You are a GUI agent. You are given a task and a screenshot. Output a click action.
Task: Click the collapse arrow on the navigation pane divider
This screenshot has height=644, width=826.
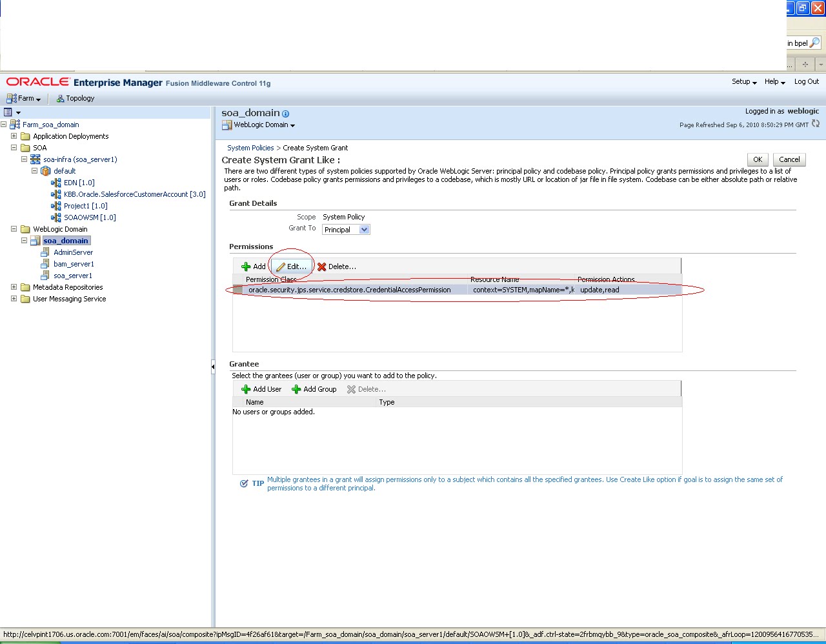213,366
